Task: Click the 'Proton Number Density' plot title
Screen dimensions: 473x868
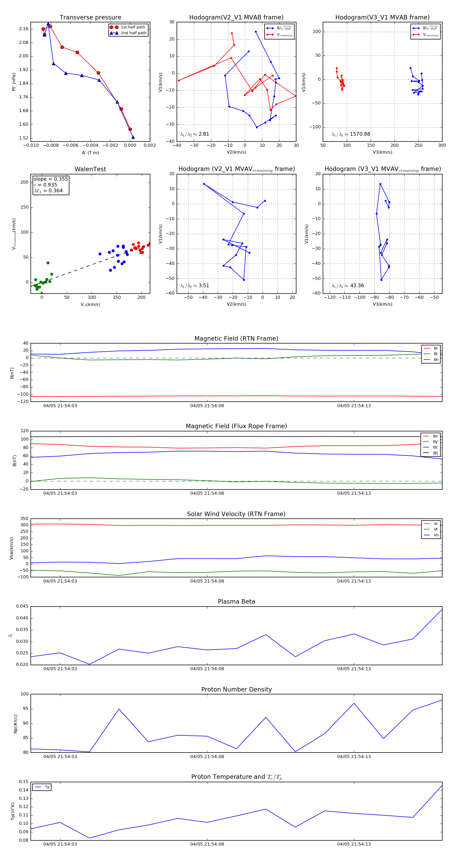Action: (x=236, y=689)
